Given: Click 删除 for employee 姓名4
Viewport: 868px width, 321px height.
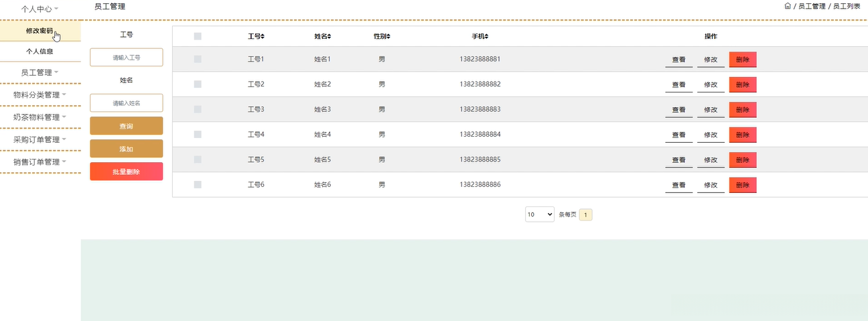Looking at the screenshot, I should pyautogui.click(x=743, y=135).
